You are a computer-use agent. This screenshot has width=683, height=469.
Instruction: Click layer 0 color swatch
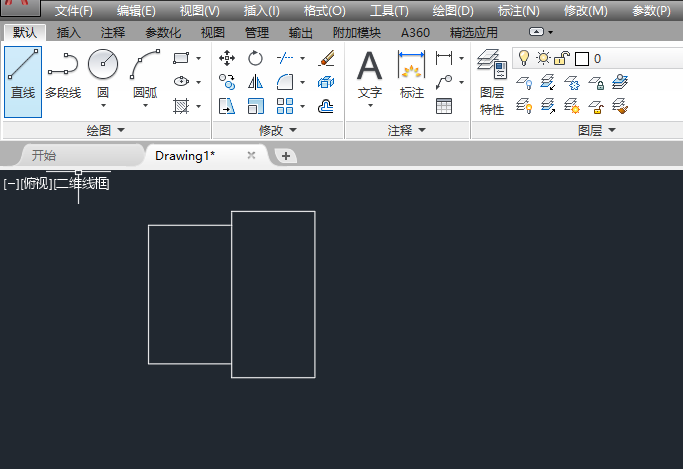pos(582,59)
